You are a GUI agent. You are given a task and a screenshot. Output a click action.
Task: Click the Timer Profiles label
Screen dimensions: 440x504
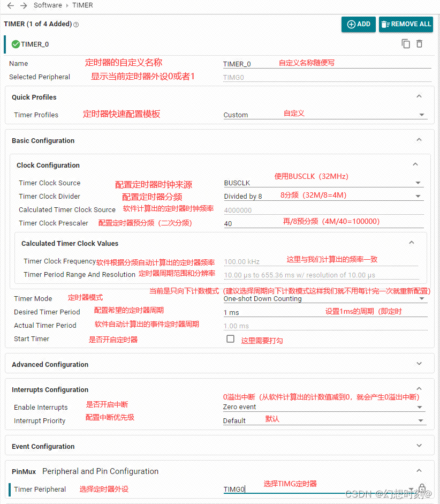click(36, 115)
